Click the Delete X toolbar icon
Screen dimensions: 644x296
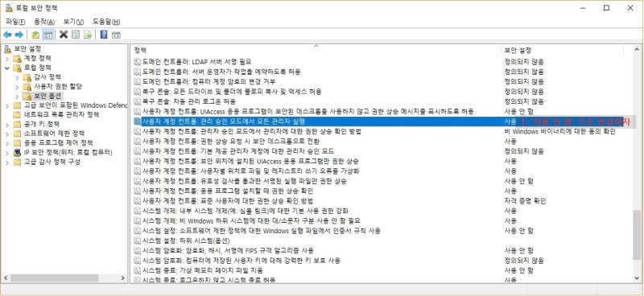pos(64,35)
